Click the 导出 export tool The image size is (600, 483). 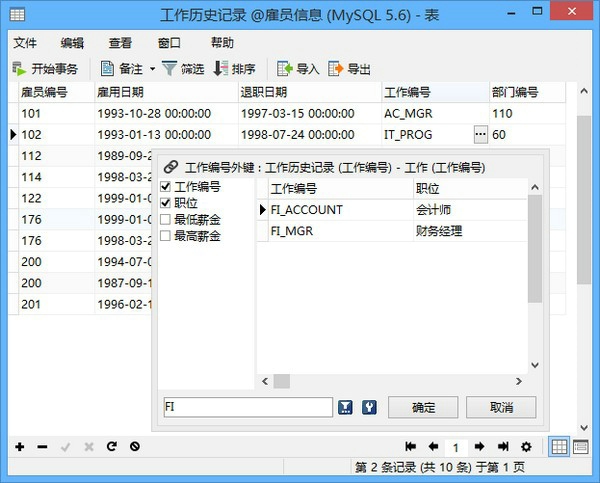(x=349, y=69)
